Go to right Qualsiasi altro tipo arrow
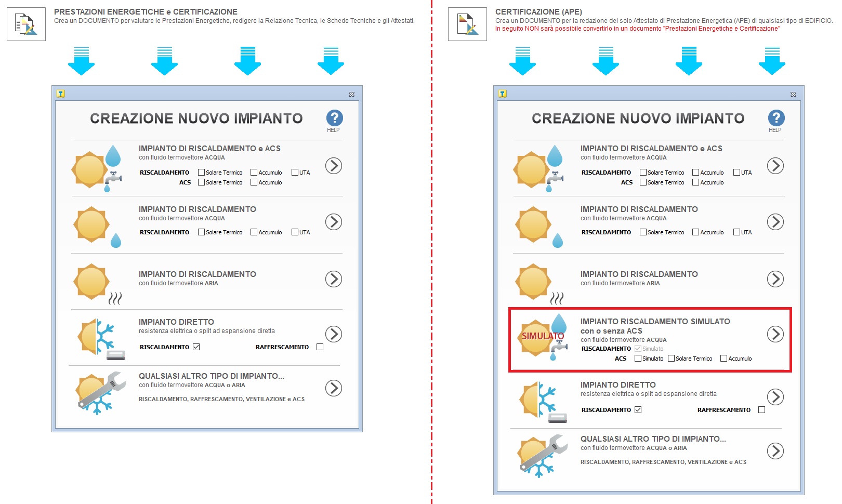The height and width of the screenshot is (504, 842). tap(775, 451)
